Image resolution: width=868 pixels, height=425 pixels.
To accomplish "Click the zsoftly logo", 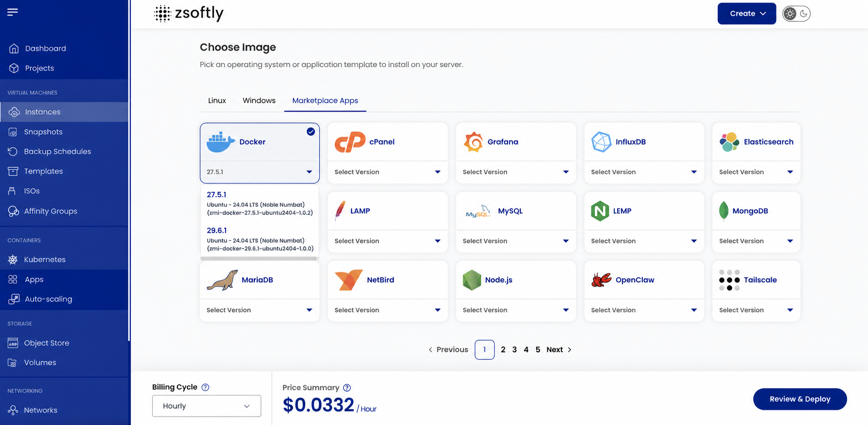I will (x=188, y=14).
